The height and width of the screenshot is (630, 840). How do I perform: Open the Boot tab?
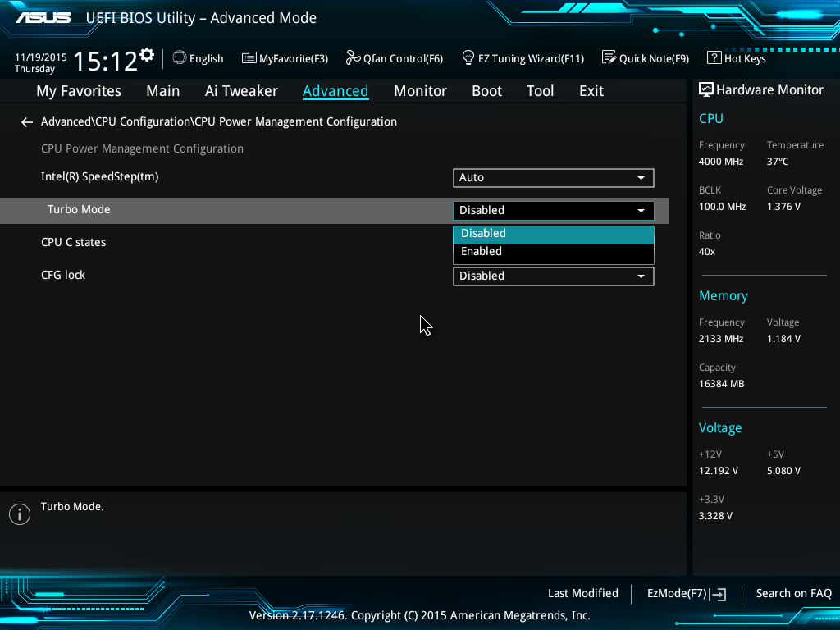click(486, 91)
